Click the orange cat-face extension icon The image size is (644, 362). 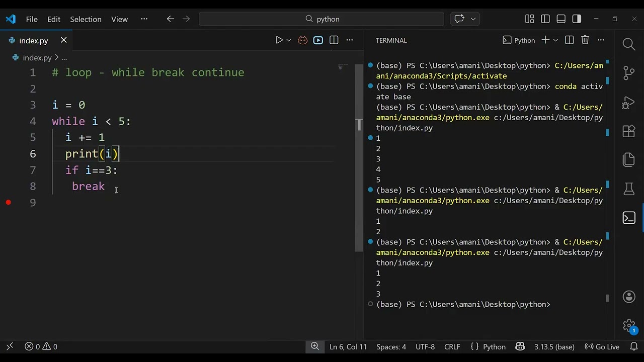302,40
